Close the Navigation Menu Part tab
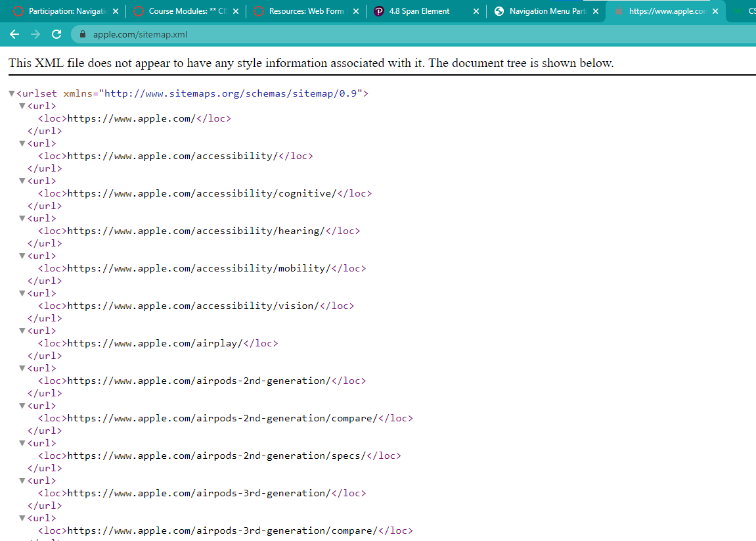 coord(596,11)
